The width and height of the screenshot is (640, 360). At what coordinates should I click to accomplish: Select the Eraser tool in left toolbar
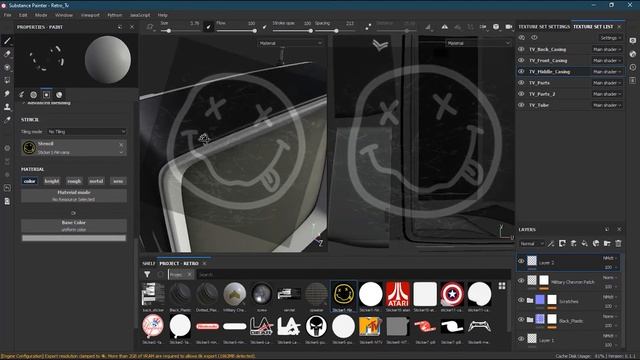point(7,53)
